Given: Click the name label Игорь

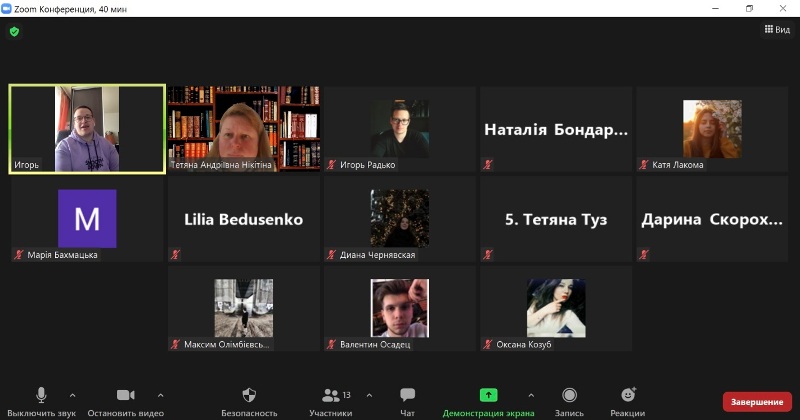Looking at the screenshot, I should pos(27,165).
